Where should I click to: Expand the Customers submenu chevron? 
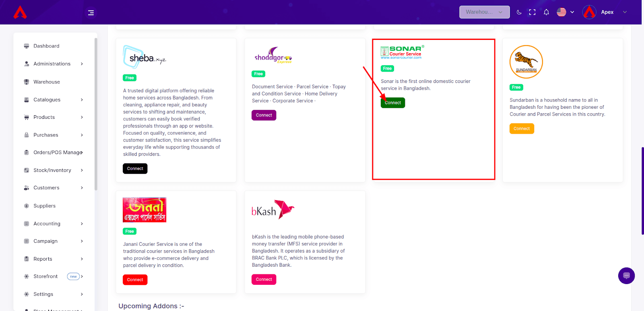(82, 188)
